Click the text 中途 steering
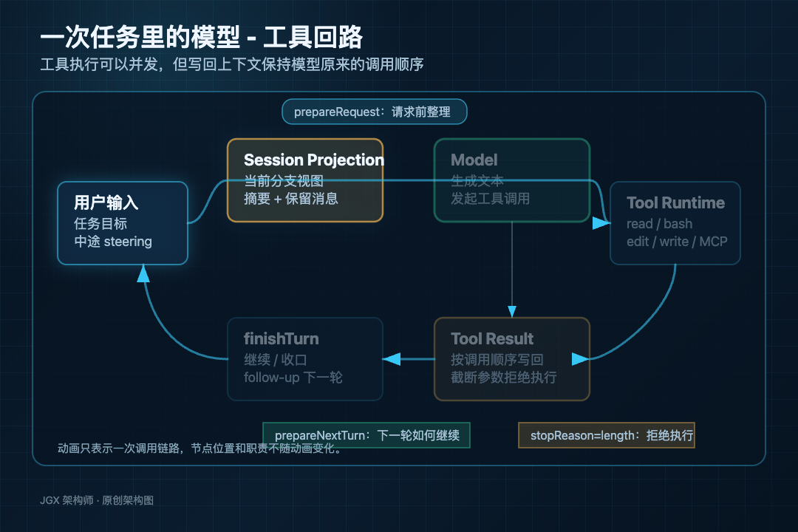Image resolution: width=798 pixels, height=532 pixels. (113, 242)
